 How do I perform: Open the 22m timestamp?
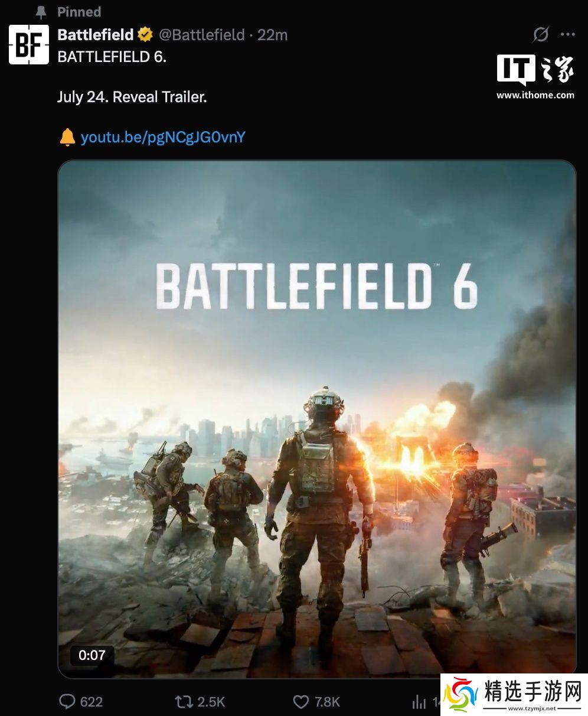tap(273, 35)
